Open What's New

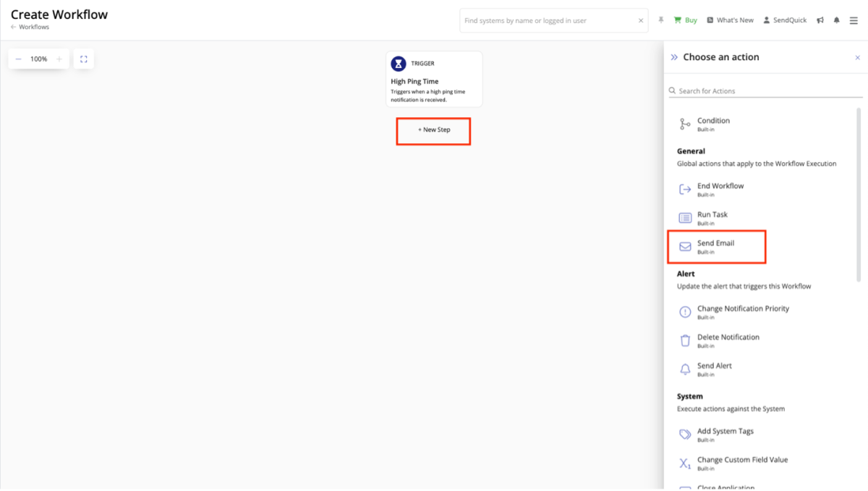730,20
